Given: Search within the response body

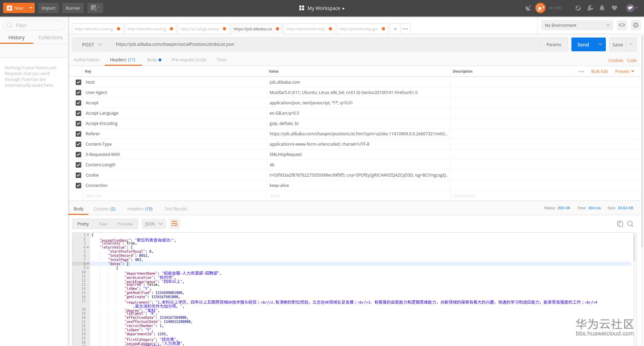Looking at the screenshot, I should click(630, 224).
